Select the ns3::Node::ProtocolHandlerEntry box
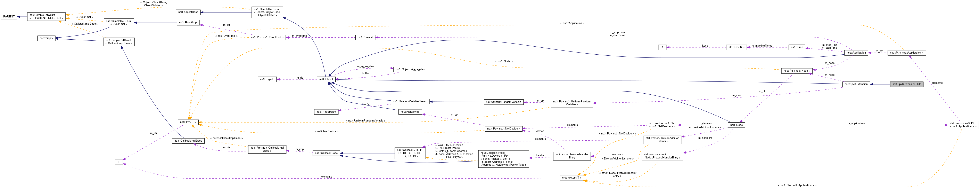Viewport: 980px width, 188px height. point(572,156)
